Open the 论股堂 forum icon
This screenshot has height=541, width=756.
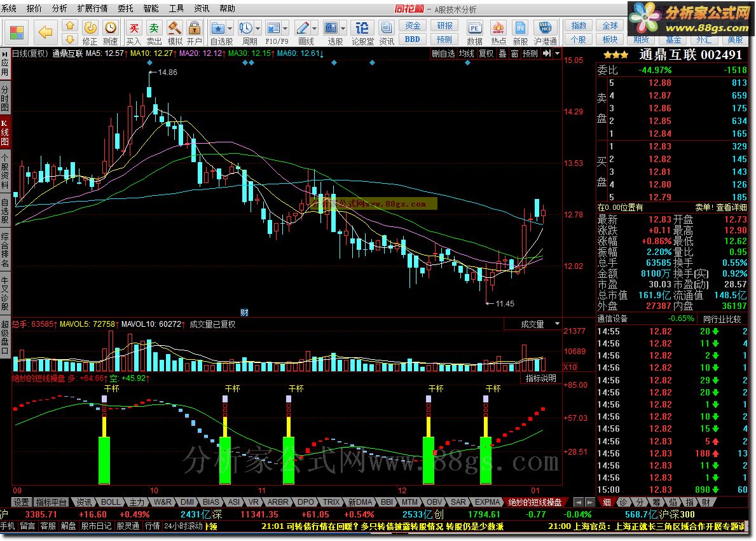362,33
